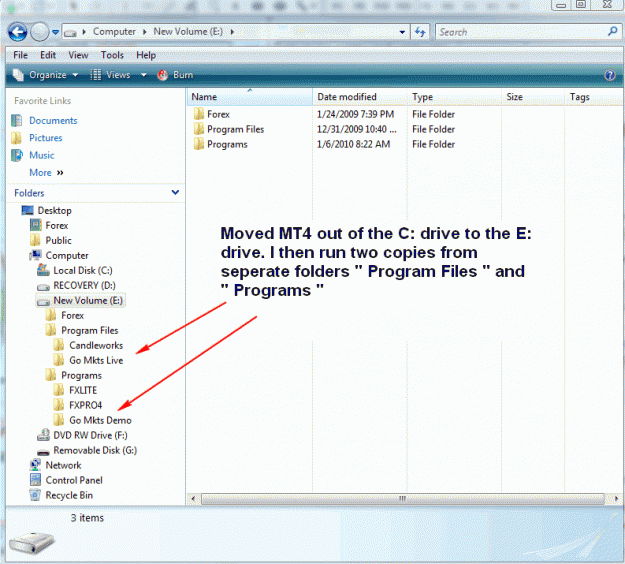The height and width of the screenshot is (564, 625).
Task: Collapse the Folders pane chevron
Action: point(175,193)
